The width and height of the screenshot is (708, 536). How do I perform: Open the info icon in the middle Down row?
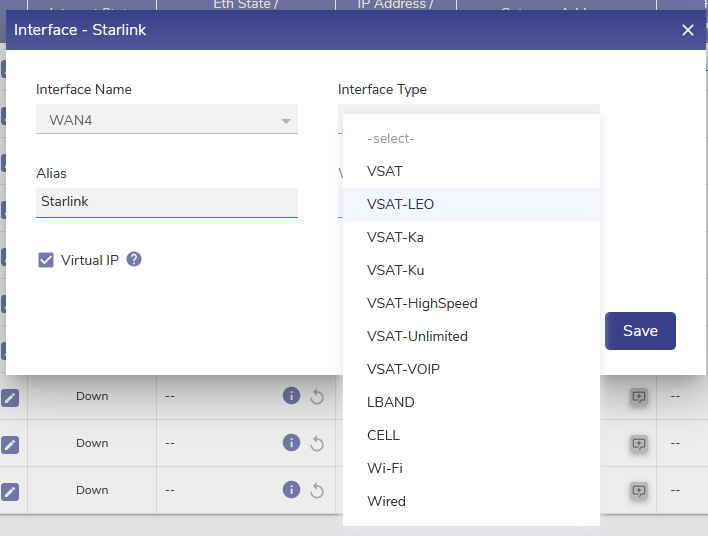291,442
